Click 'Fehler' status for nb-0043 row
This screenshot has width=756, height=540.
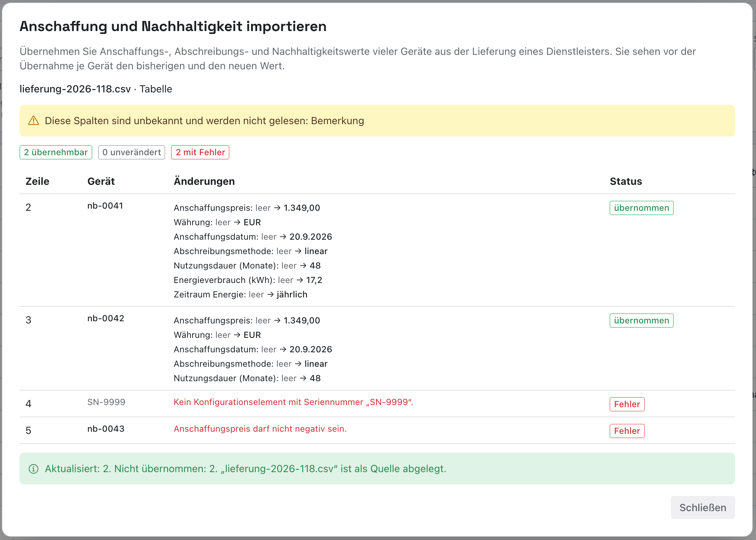pos(627,431)
